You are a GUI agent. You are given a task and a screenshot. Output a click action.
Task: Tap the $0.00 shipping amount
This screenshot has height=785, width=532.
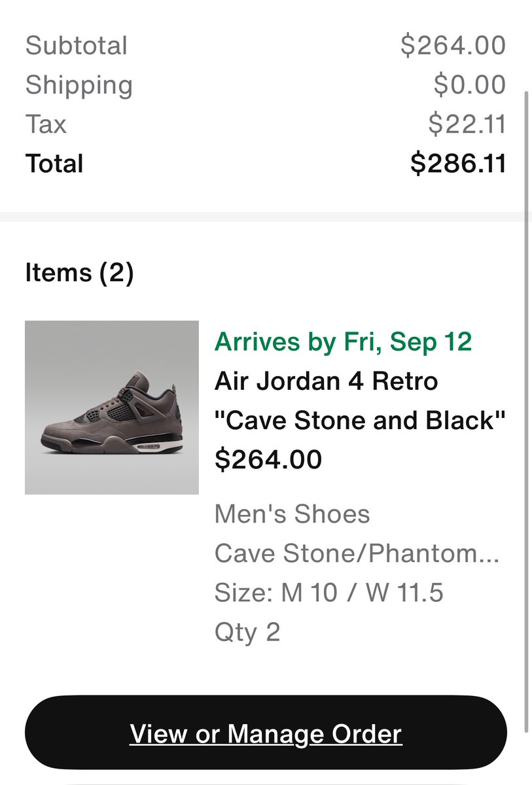coord(469,85)
